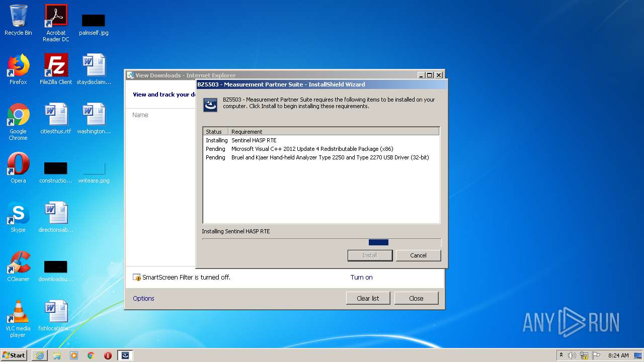The width and height of the screenshot is (644, 362).
Task: Open Opera desktop shortcut
Action: coord(18,168)
